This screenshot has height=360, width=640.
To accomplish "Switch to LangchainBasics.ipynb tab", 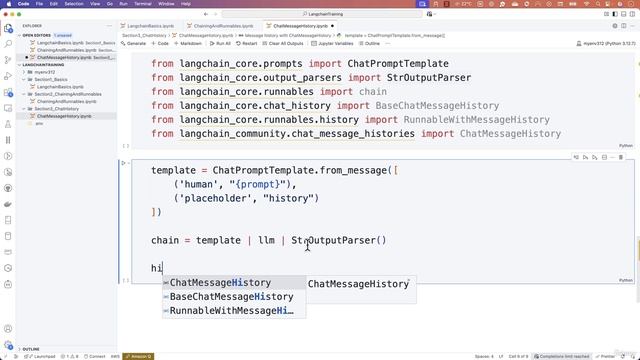I will click(147, 26).
